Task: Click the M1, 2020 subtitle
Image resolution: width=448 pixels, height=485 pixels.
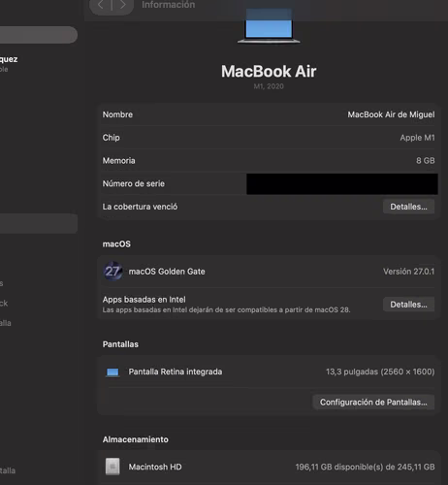Action: (269, 86)
